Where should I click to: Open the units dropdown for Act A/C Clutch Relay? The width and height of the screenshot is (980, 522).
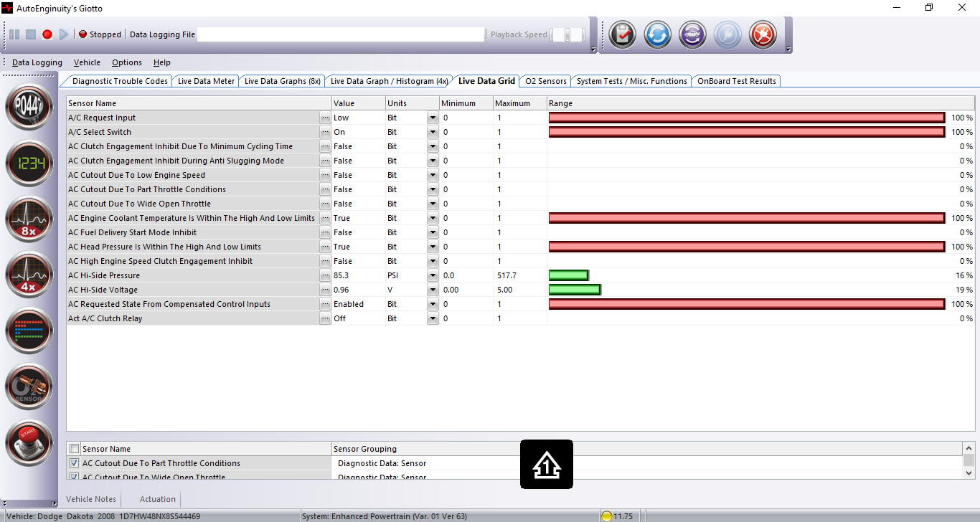coord(432,318)
